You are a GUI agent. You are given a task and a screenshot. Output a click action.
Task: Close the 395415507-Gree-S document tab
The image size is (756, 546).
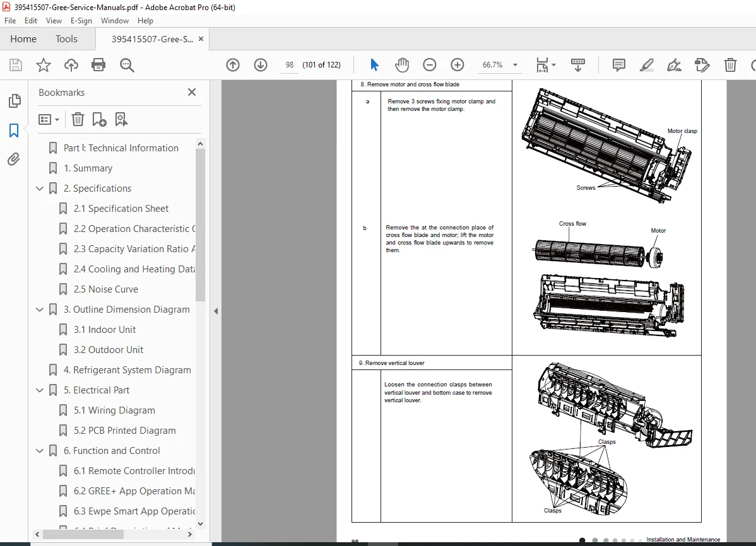[x=201, y=39]
